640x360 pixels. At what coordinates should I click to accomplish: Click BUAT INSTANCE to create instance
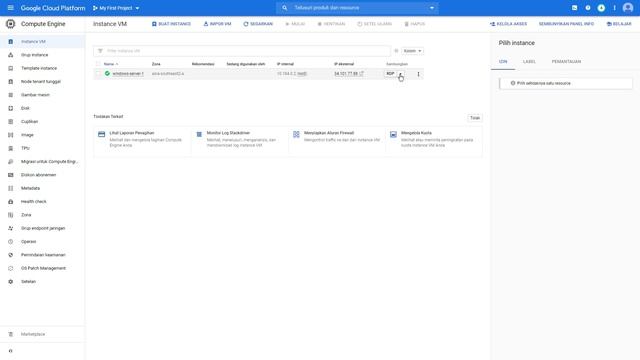(171, 24)
